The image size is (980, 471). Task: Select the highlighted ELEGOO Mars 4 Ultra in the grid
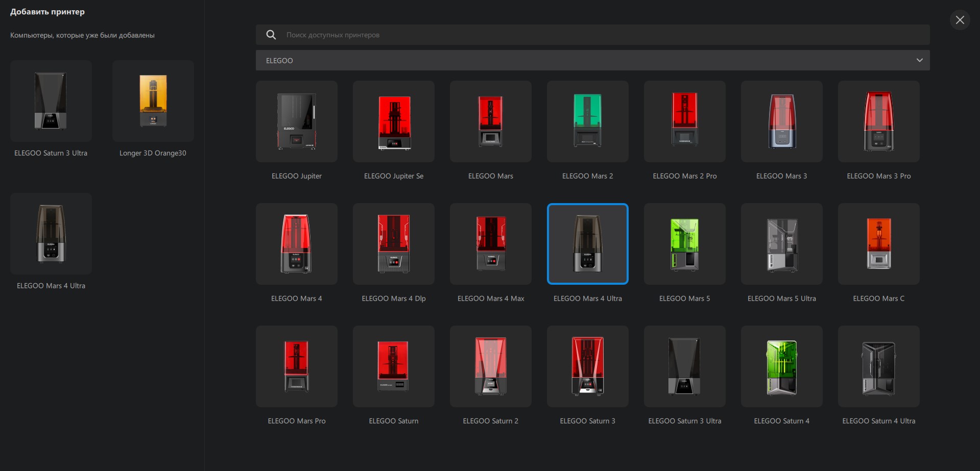pyautogui.click(x=587, y=244)
